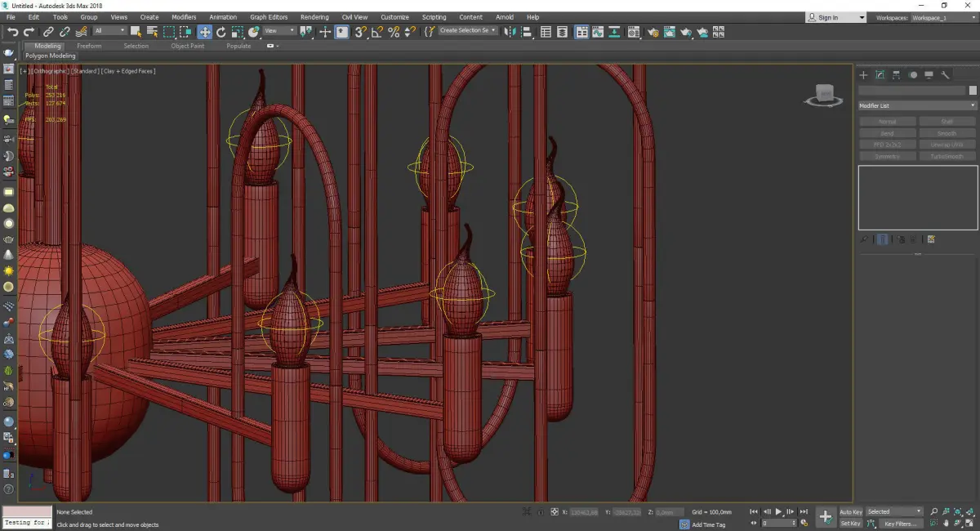Open the Rendering menu
Screen dimensions: 980x531
click(x=314, y=17)
